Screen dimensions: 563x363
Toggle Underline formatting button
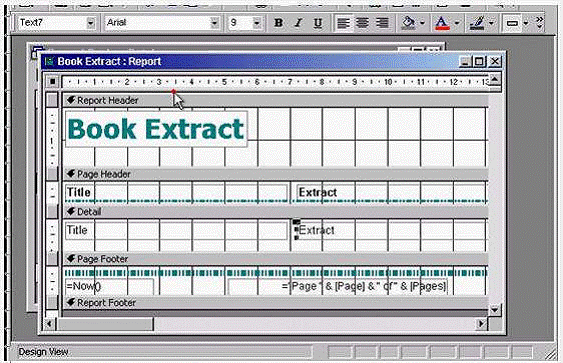tap(317, 23)
